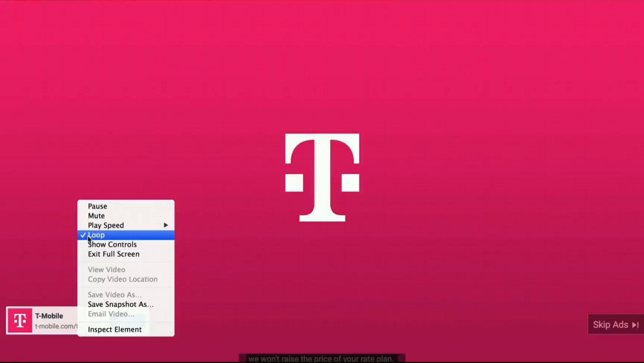Image resolution: width=644 pixels, height=363 pixels.
Task: Skip the ad with Skip Ads button
Action: 616,325
